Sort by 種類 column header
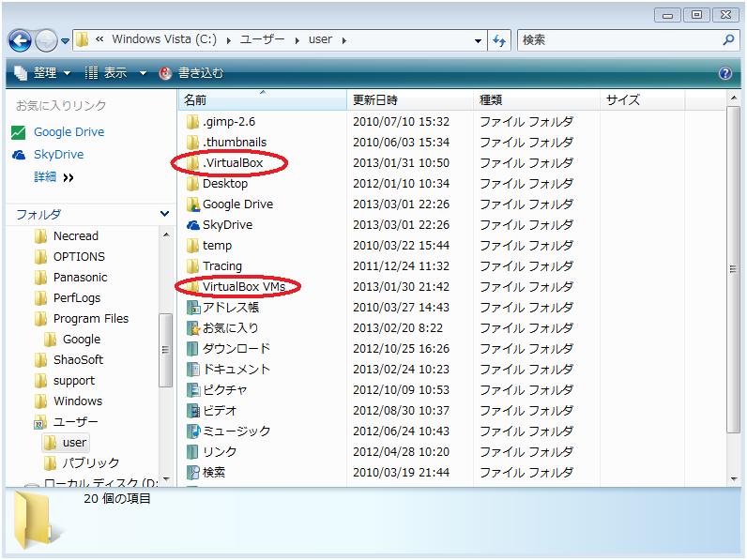Screen dimensions: 747x560 537,100
